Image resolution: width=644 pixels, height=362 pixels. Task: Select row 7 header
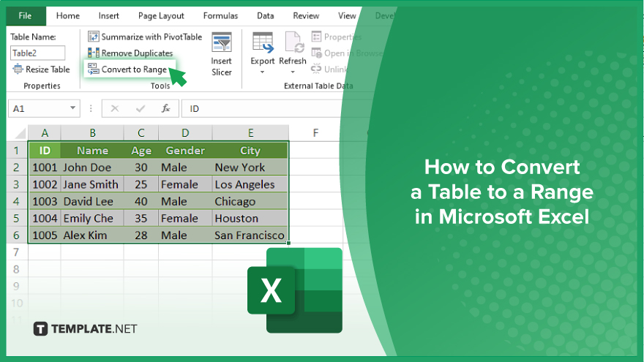(16, 252)
